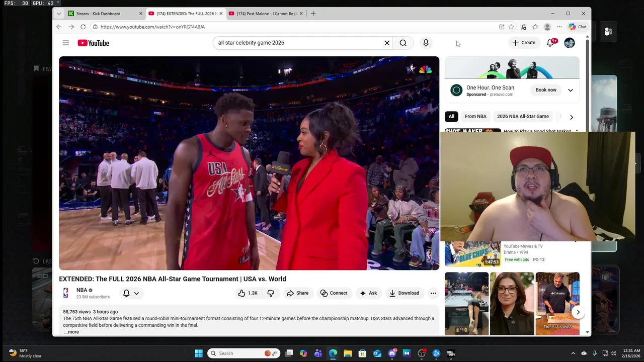Filter by 2026 NBA All-Star Game chip

[x=523, y=117]
